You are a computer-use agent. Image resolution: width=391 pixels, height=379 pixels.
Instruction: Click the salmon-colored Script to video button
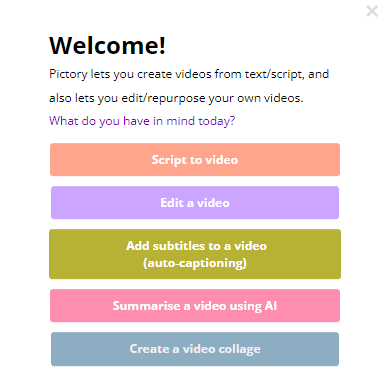point(195,160)
